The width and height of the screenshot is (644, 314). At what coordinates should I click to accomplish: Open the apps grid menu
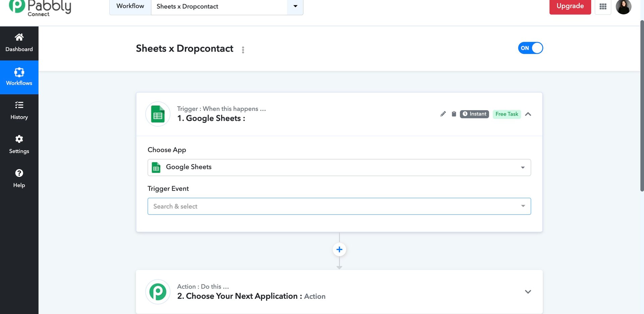(603, 6)
